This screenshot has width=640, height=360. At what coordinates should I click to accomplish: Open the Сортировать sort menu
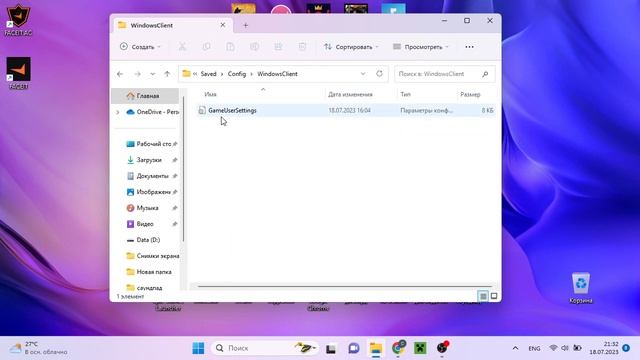(x=351, y=47)
